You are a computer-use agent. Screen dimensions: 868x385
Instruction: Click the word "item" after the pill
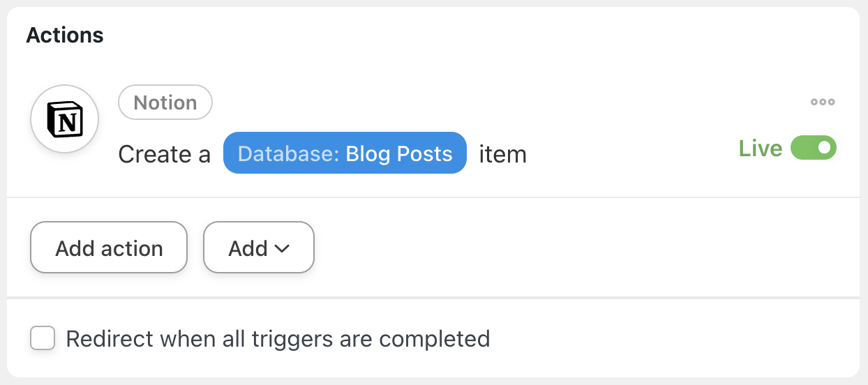pos(502,153)
